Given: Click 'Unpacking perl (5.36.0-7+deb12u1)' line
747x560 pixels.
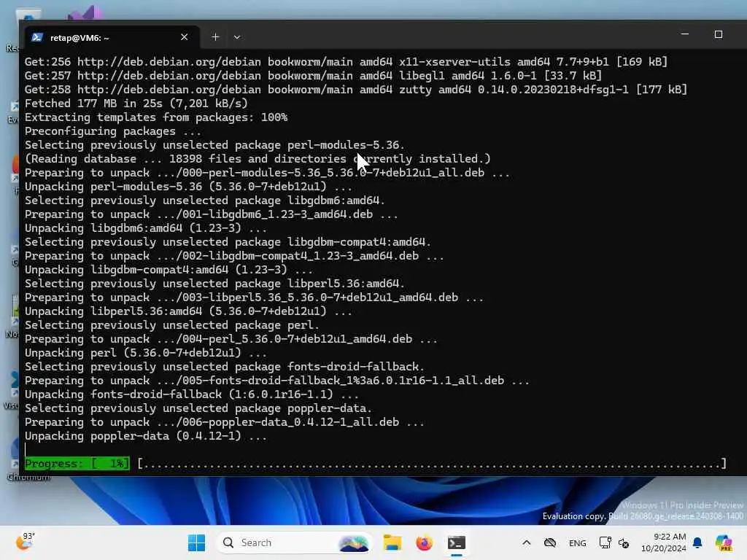Looking at the screenshot, I should [146, 353].
